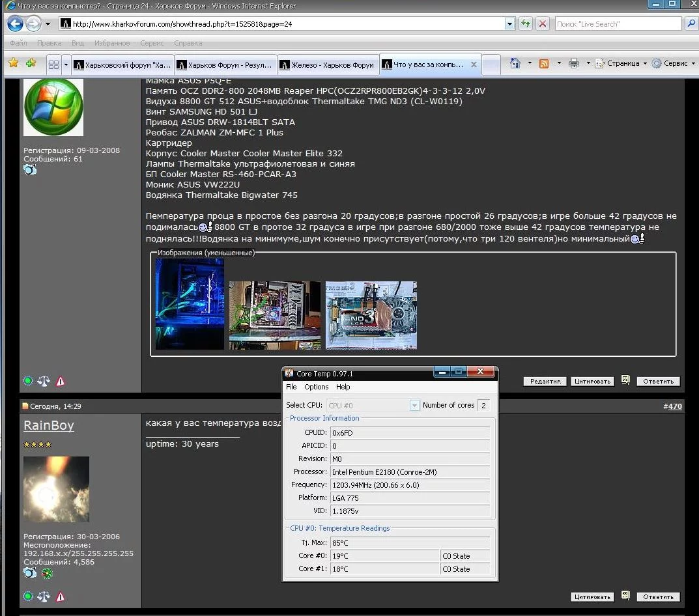Open the Файл menu
Image resolution: width=699 pixels, height=616 pixels.
(19, 43)
